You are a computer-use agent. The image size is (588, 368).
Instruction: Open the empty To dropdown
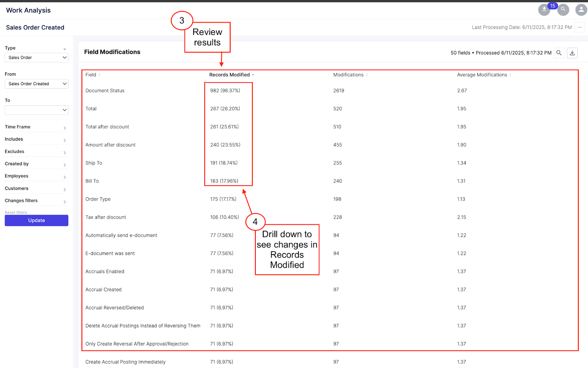click(x=36, y=110)
